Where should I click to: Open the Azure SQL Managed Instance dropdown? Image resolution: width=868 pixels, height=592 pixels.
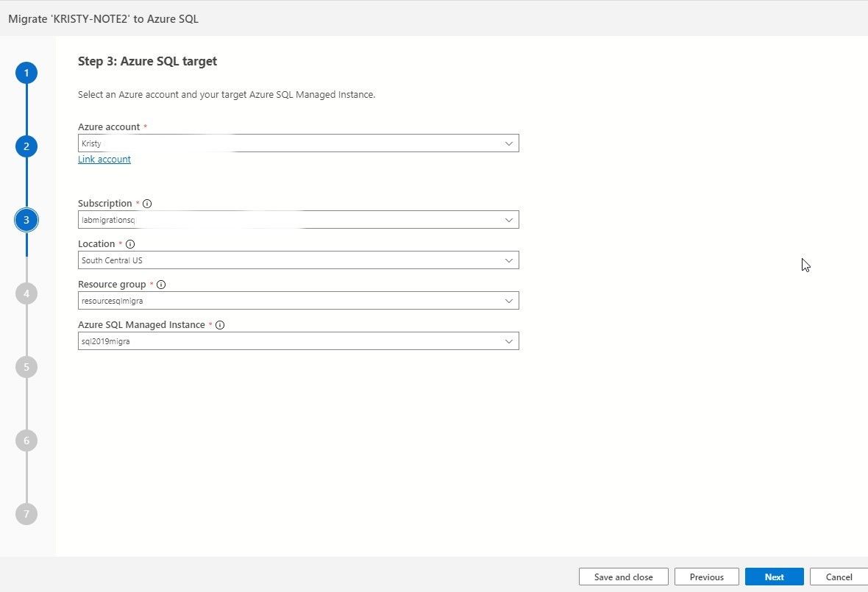pyautogui.click(x=299, y=340)
